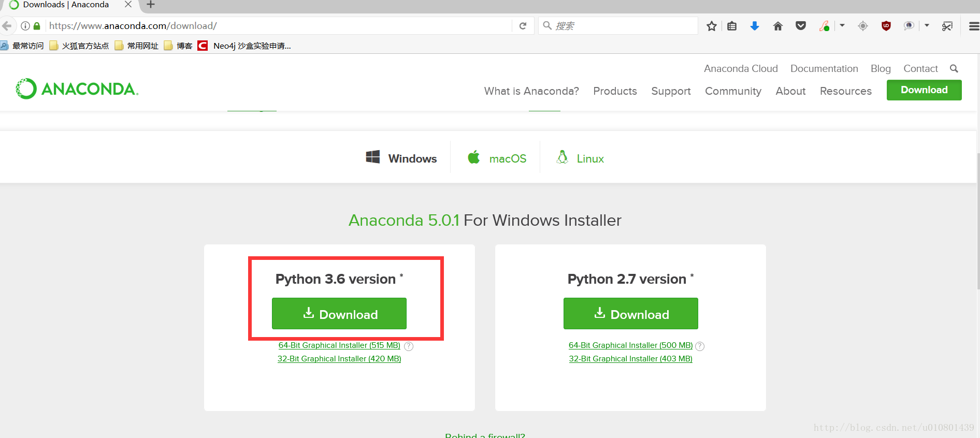Reload the page with the refresh icon
The width and height of the screenshot is (980, 438).
click(523, 26)
